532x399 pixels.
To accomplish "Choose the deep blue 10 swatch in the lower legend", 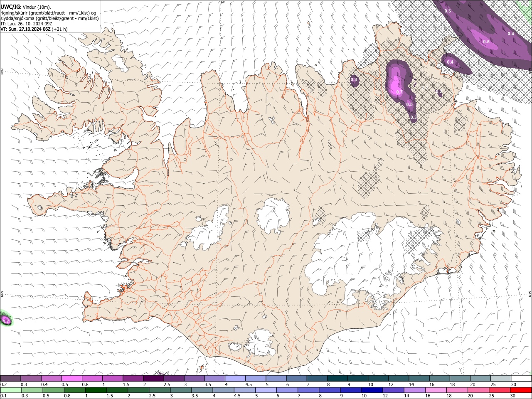I will pyautogui.click(x=372, y=390).
